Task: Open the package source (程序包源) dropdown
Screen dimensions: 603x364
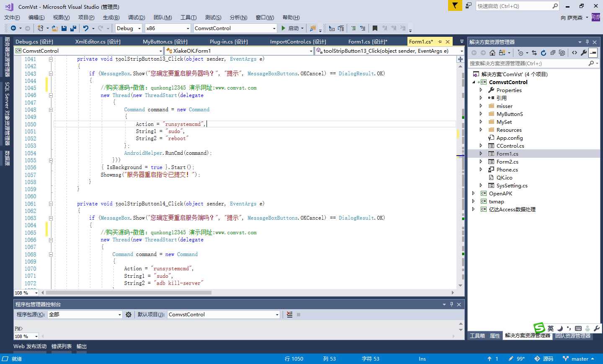Action: [x=85, y=315]
